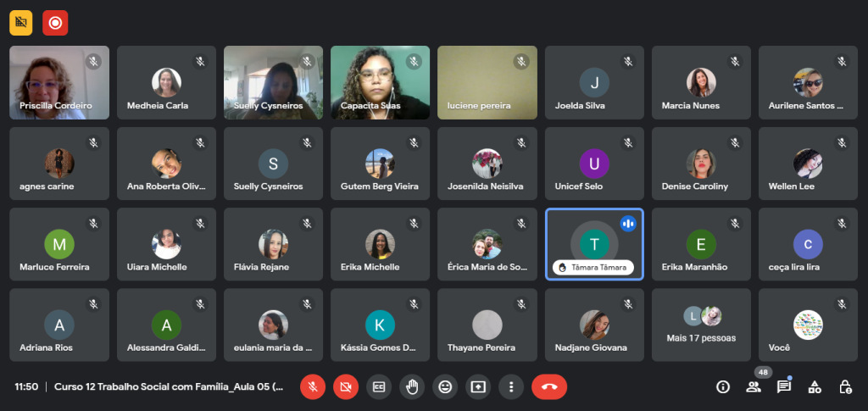The image size is (868, 411).
Task: Raise your hand
Action: 412,386
